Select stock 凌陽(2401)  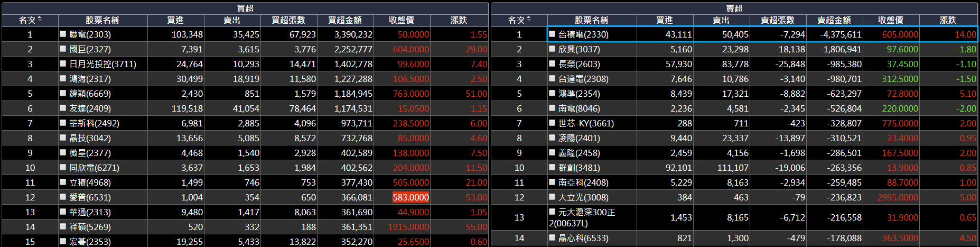580,138
